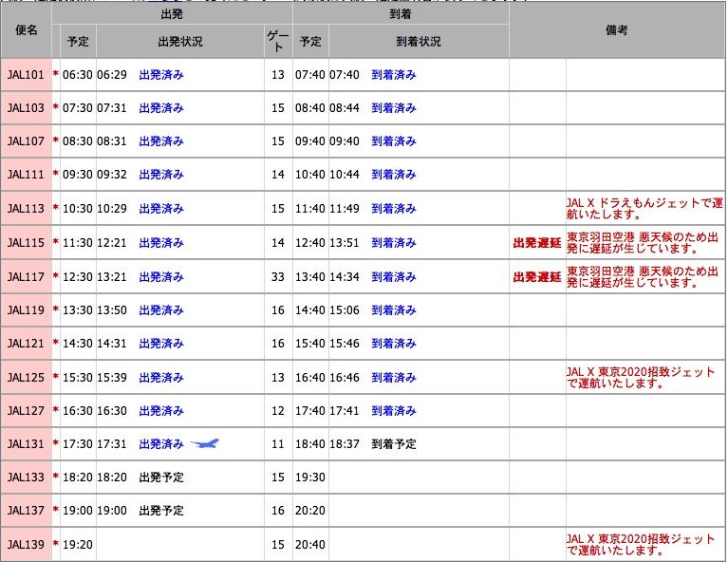Open 到着済み link for JAL101
This screenshot has width=728, height=562.
(x=394, y=75)
